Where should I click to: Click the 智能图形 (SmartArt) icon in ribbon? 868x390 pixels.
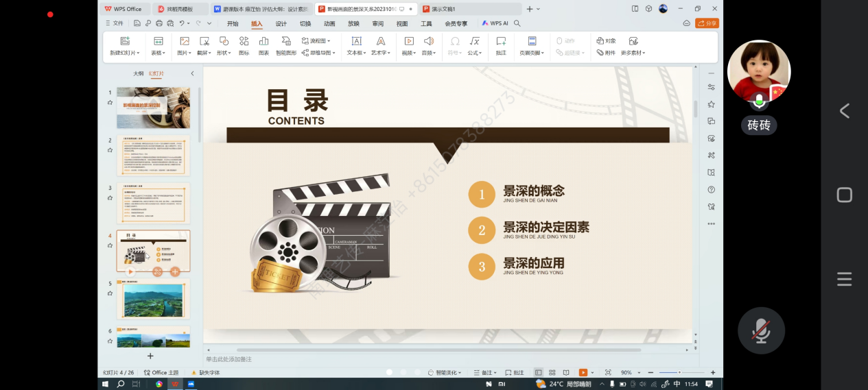(286, 42)
